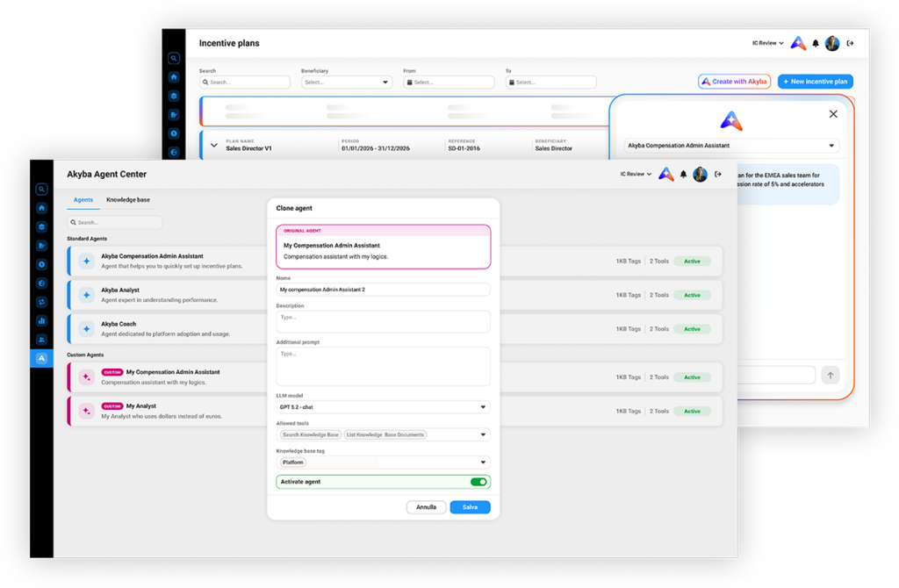The width and height of the screenshot is (899, 588).
Task: Open IC Review dropdown in Incentive plans header
Action: pos(767,43)
